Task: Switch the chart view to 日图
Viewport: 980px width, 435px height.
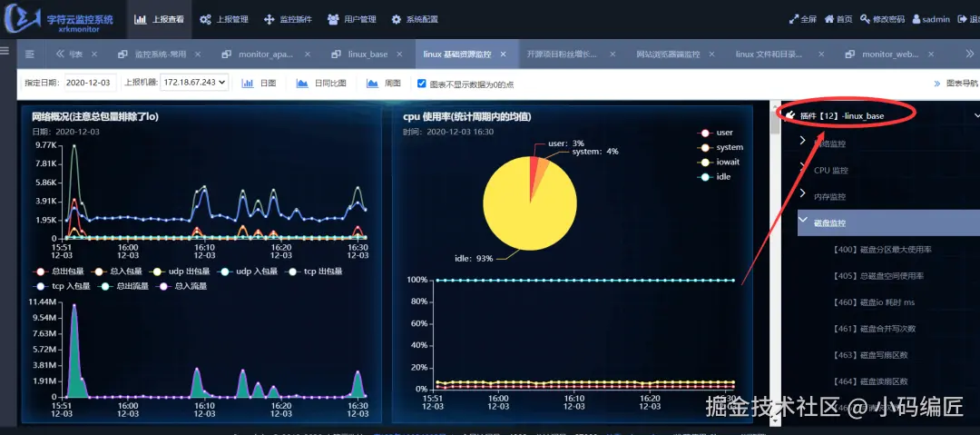Action: (x=259, y=84)
